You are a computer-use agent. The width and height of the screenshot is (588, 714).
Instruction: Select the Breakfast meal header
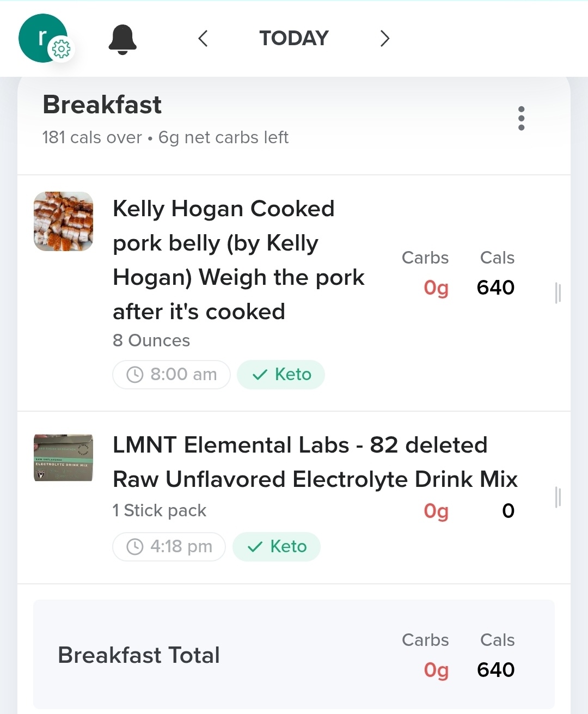pyautogui.click(x=102, y=105)
